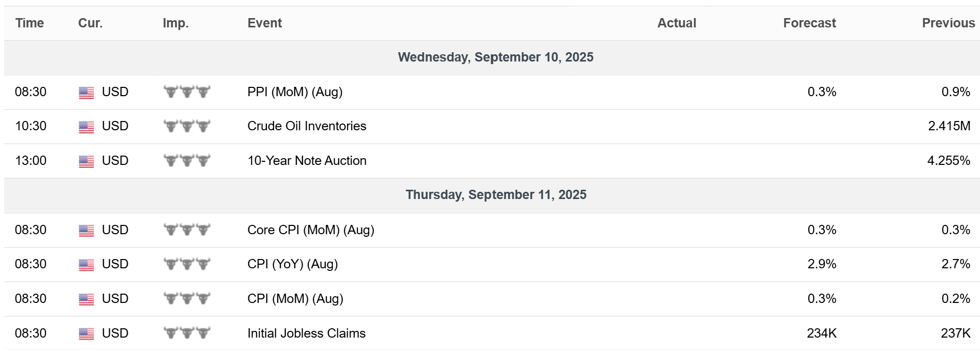Click the bull icons in CPI (MoM) row
980x350 pixels.
(187, 298)
